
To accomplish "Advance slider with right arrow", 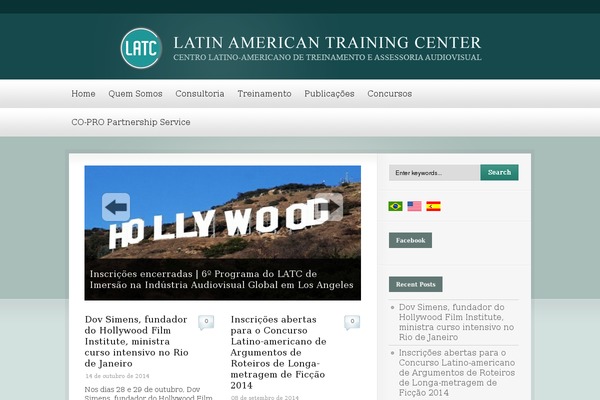I will pyautogui.click(x=329, y=207).
